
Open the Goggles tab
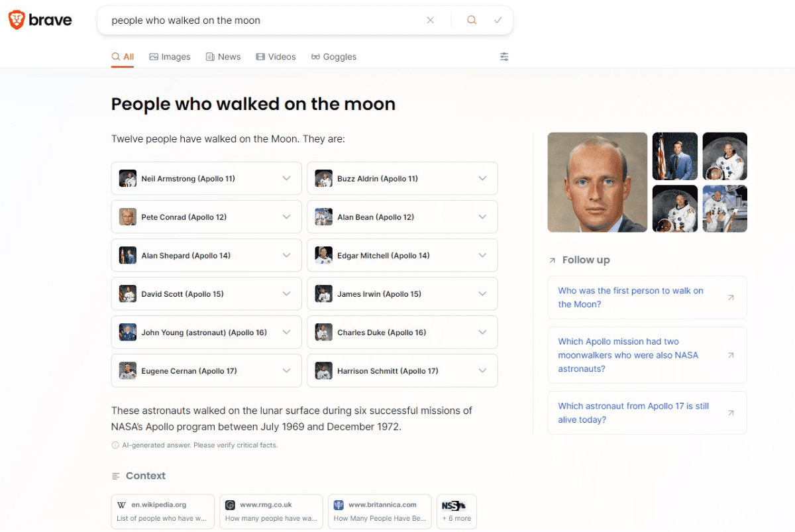334,57
